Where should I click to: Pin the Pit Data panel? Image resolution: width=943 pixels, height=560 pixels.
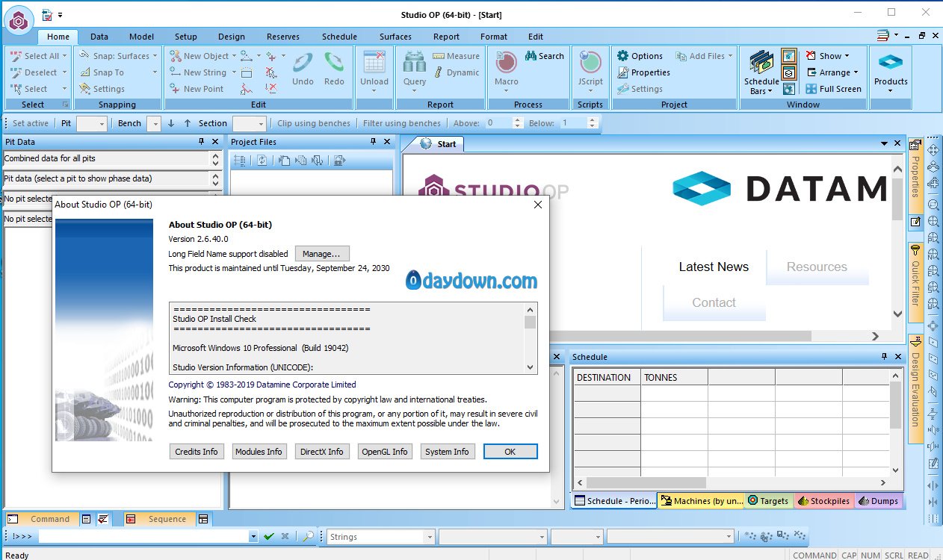[201, 142]
